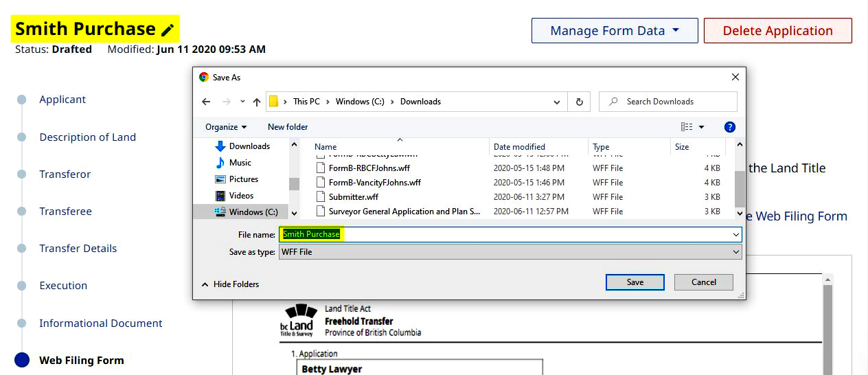
Task: Navigate to the Transferor step
Action: point(65,174)
